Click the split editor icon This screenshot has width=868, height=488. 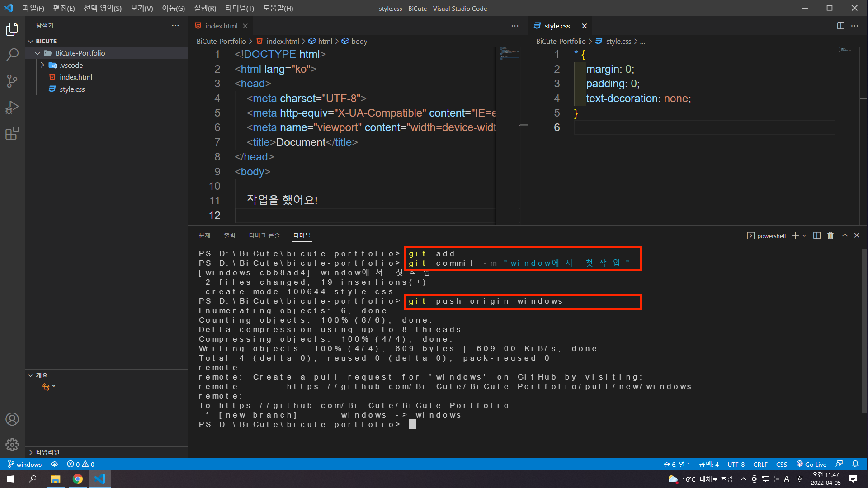pos(840,26)
